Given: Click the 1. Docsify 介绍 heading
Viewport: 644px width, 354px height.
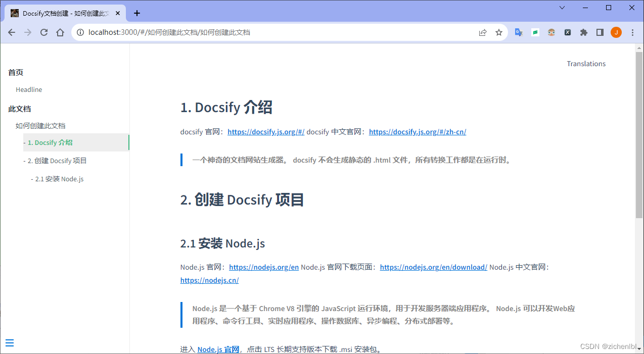Looking at the screenshot, I should tap(226, 108).
